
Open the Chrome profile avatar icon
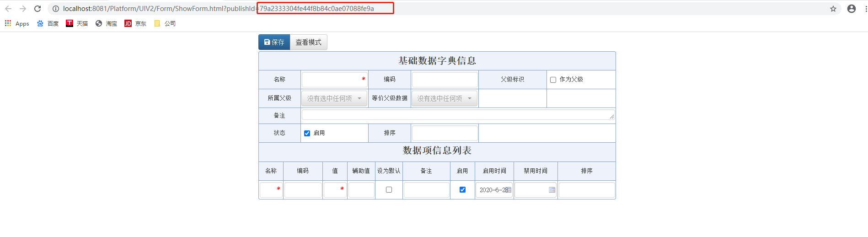[851, 9]
